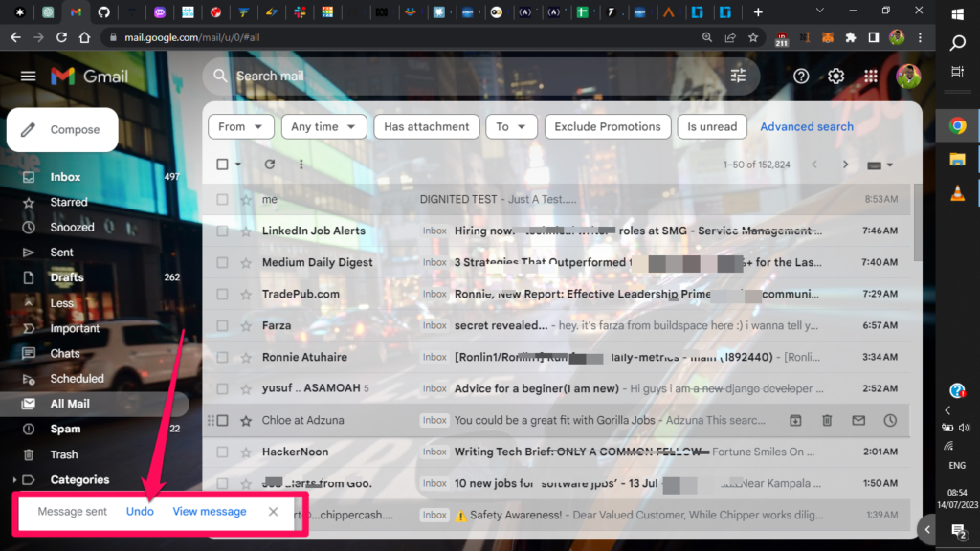Snooze the Chloe at Adzuna email
This screenshot has height=551, width=980.
click(x=890, y=421)
